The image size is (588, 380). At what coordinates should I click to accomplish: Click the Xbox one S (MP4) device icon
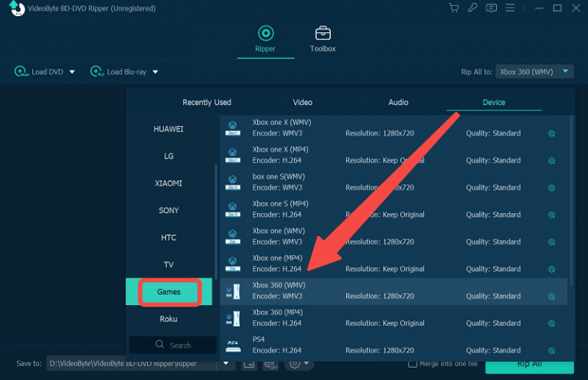pos(233,210)
